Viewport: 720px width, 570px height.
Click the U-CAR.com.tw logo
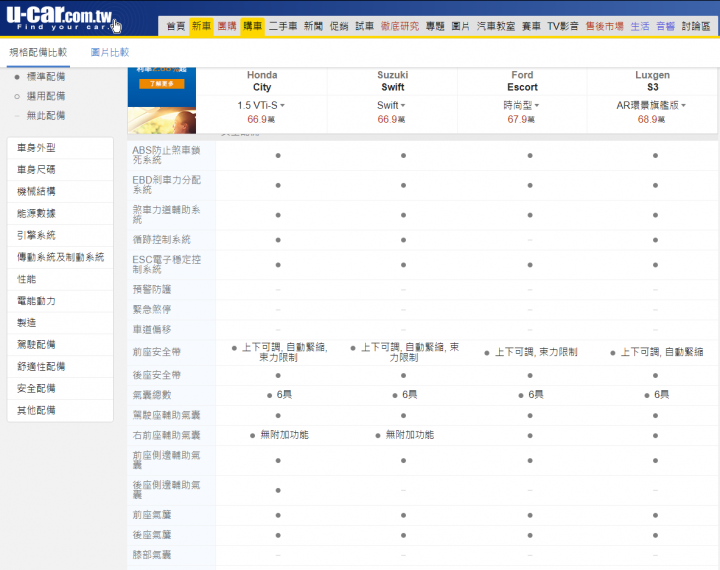60,17
